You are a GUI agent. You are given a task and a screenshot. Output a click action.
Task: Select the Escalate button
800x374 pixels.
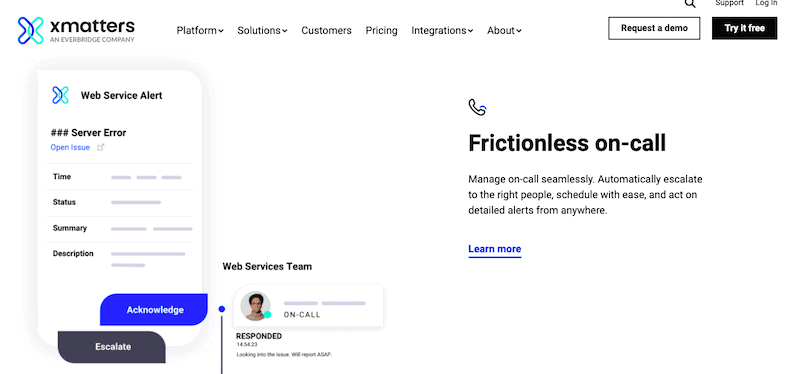(x=112, y=346)
